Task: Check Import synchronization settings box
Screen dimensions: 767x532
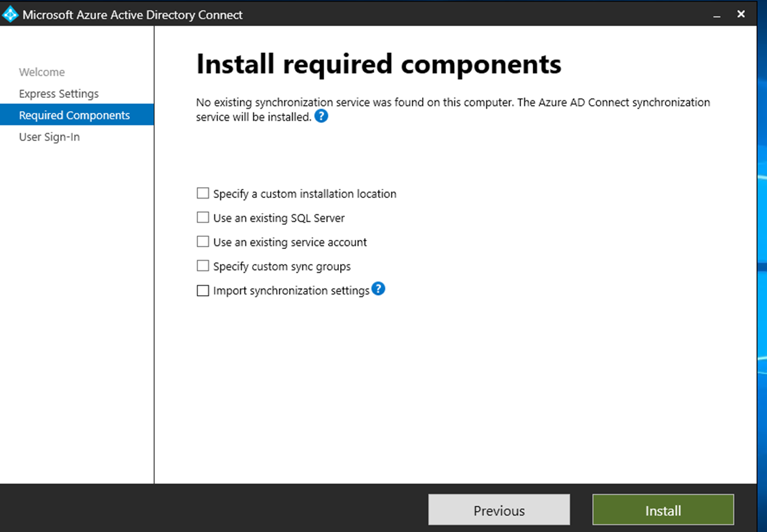Action: tap(203, 290)
